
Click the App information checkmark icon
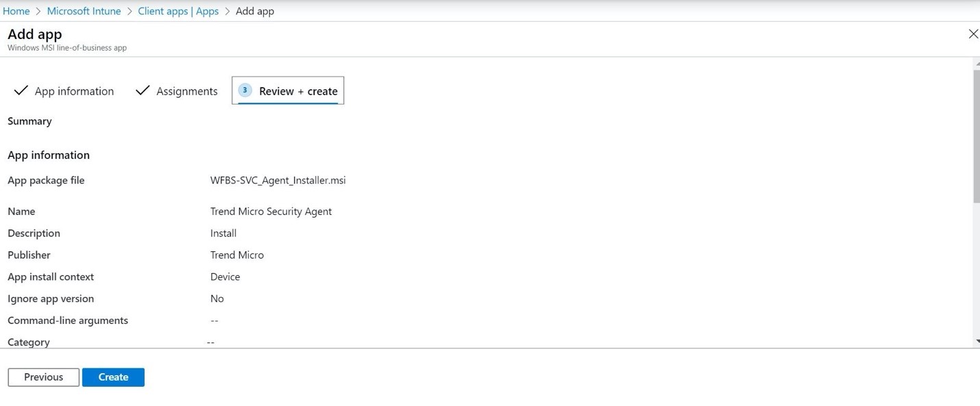(x=21, y=90)
